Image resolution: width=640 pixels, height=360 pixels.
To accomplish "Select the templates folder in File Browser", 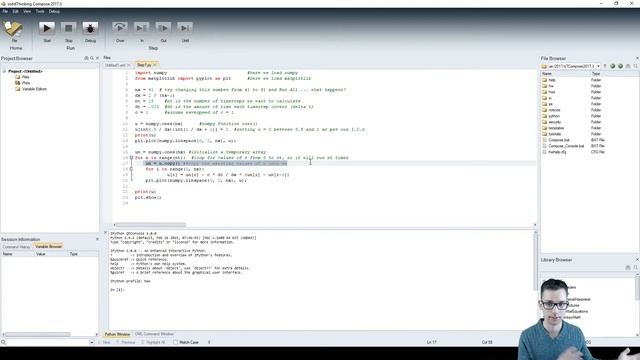I will tap(556, 128).
